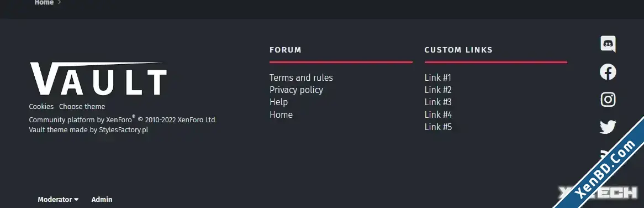Go to the Home breadcrumb

point(44,2)
